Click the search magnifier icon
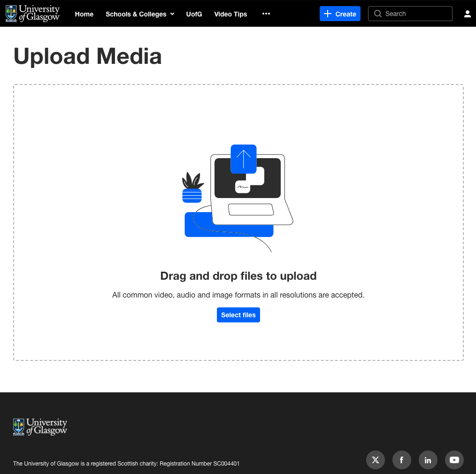Viewport: 476px width, 474px height. click(x=377, y=14)
